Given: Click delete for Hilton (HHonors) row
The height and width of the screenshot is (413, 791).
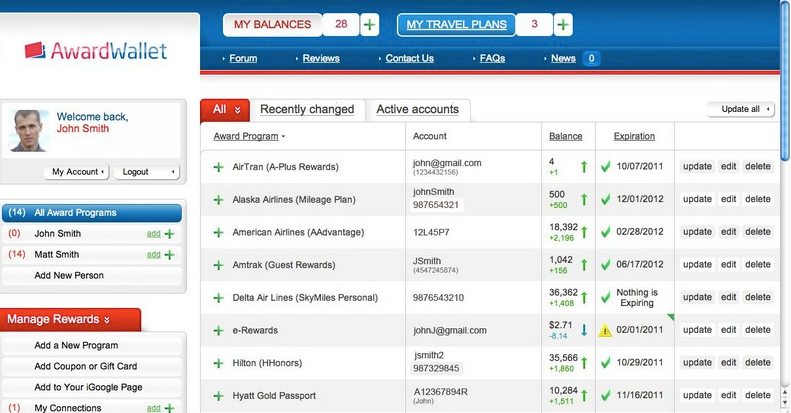Looking at the screenshot, I should click(x=758, y=363).
